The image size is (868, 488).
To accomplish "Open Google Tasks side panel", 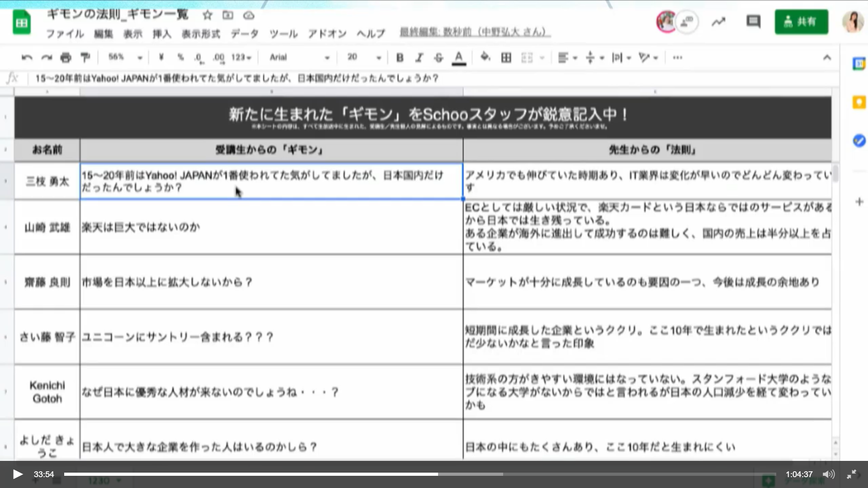I will pos(859,141).
